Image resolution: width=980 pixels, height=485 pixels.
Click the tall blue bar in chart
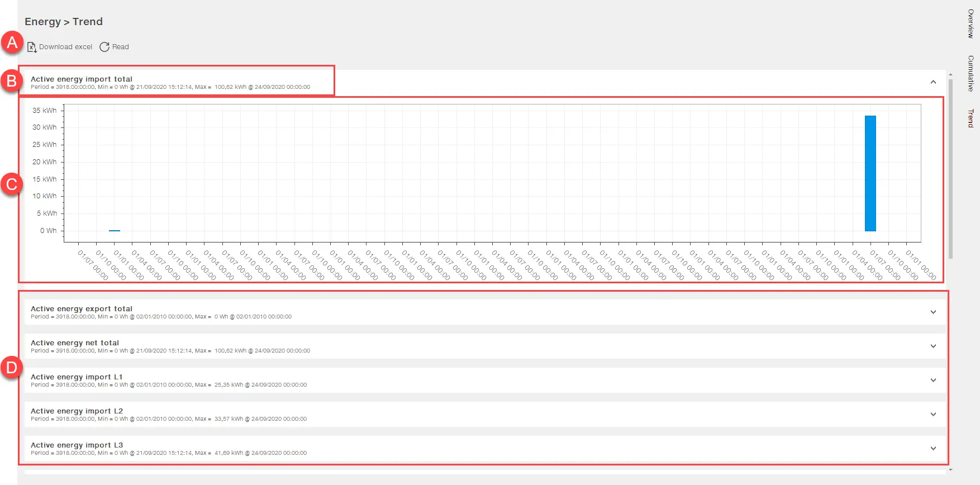coord(870,173)
